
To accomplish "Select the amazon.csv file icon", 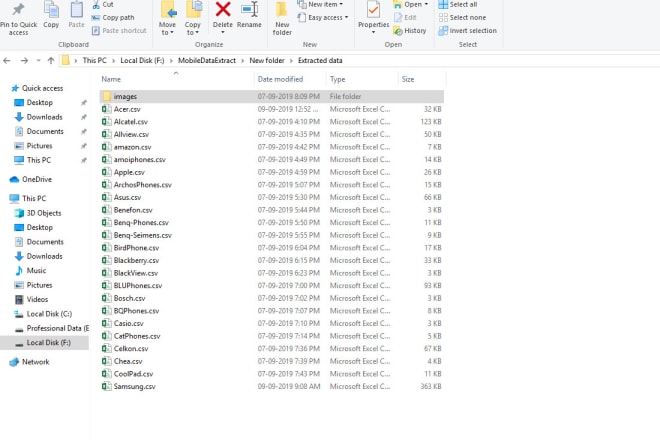I will coord(106,147).
